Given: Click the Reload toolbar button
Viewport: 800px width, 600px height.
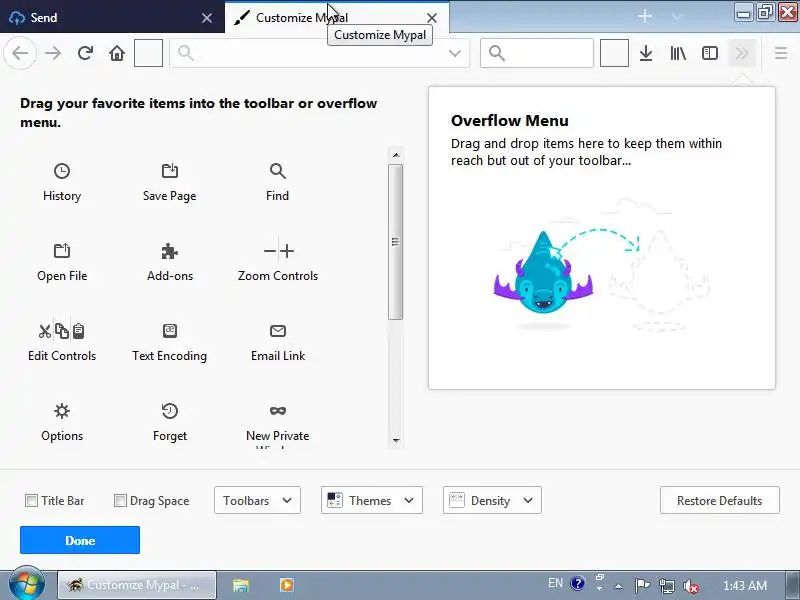Looking at the screenshot, I should click(85, 53).
